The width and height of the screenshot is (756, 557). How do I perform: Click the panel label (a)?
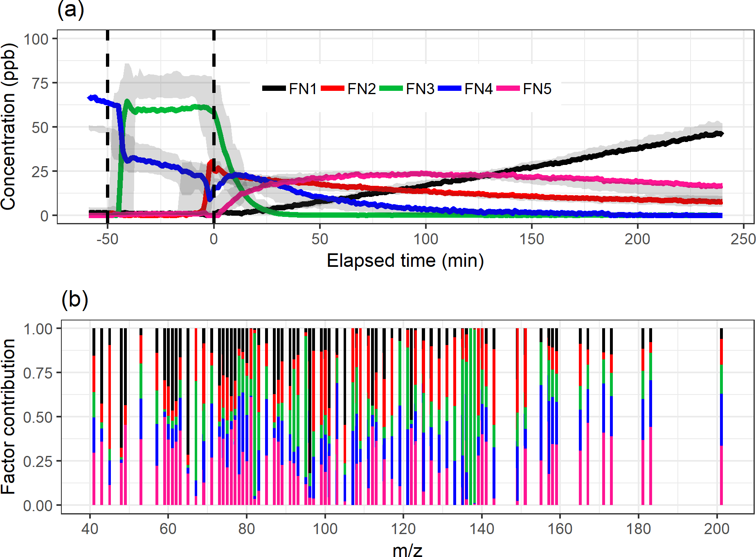(x=71, y=10)
